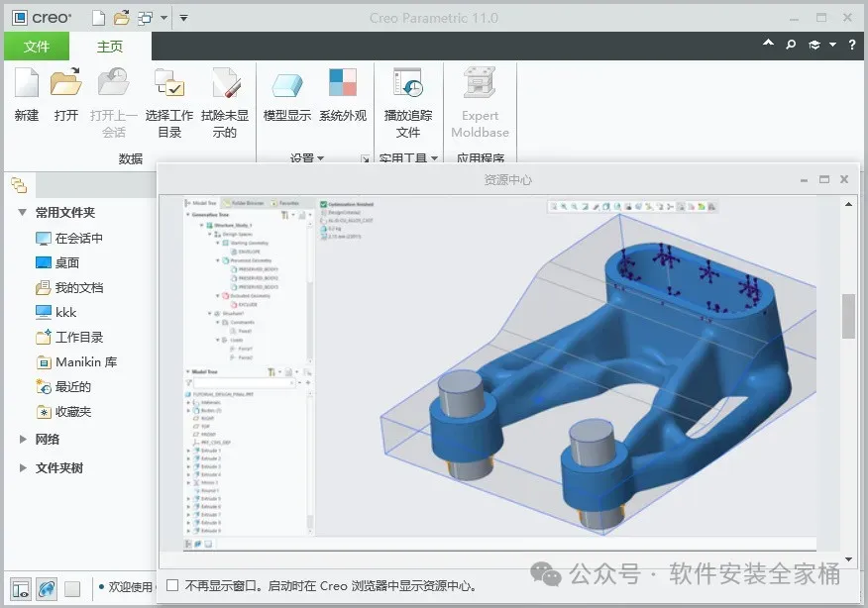Open the windows list dropdown arrow in title bar
This screenshot has height=608, width=868.
163,18
